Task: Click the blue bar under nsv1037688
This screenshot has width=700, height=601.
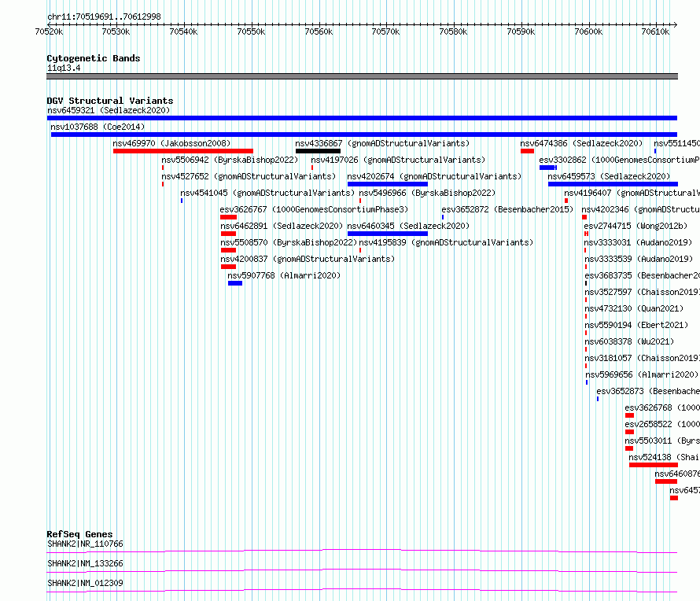Action: click(x=364, y=135)
